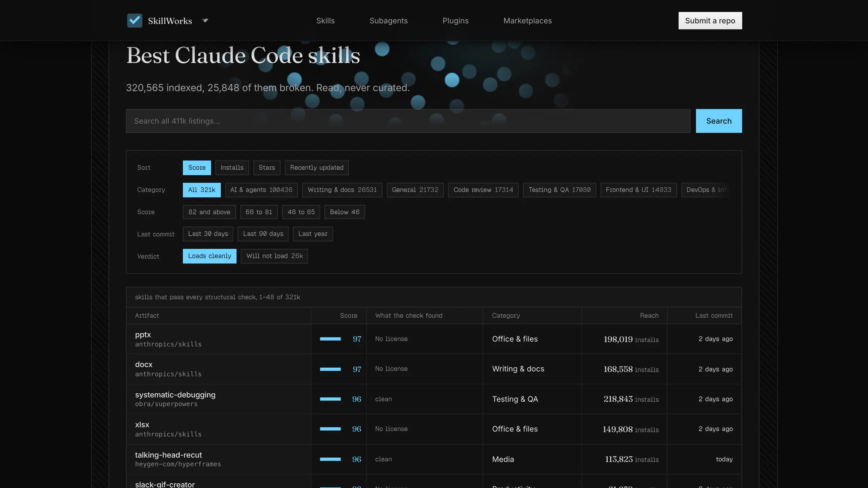Filter by Writing & docs category

342,190
